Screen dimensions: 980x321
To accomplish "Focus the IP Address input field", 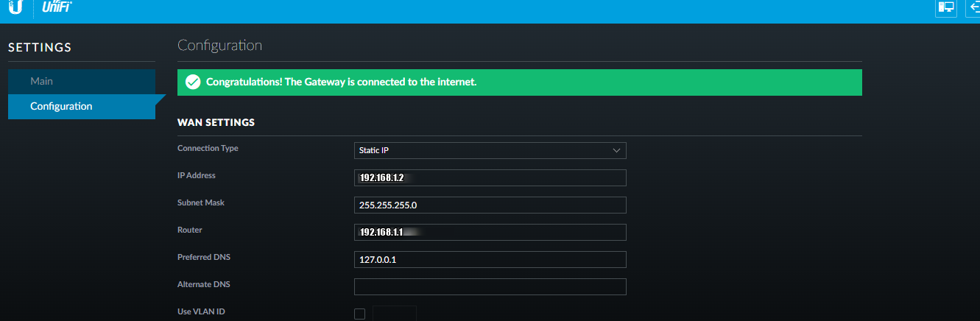I will click(x=490, y=177).
